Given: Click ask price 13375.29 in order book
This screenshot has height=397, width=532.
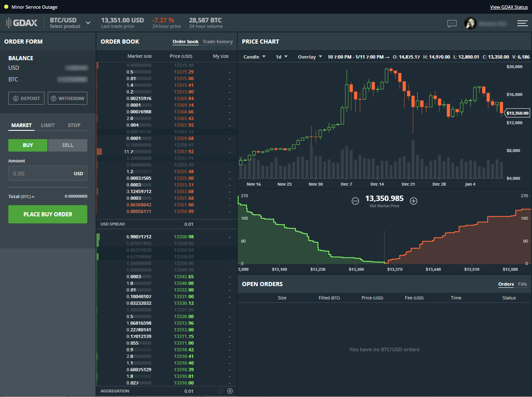Looking at the screenshot, I should click(184, 72).
